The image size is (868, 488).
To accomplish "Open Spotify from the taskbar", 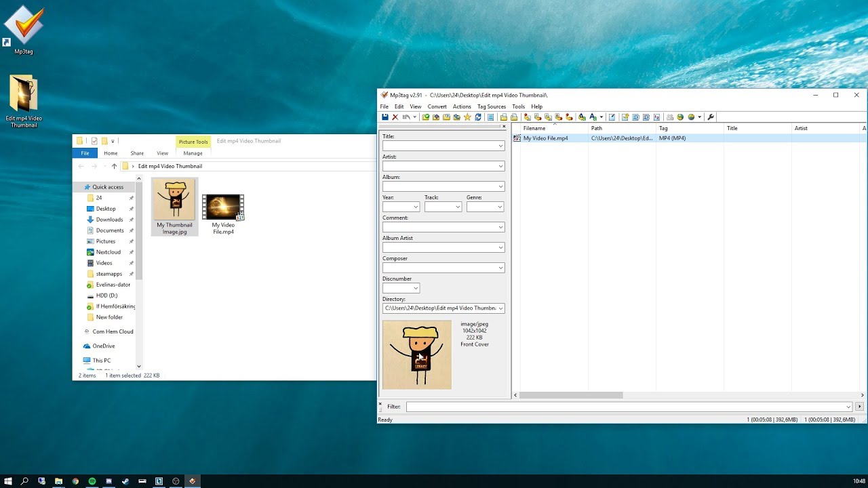I will point(92,481).
